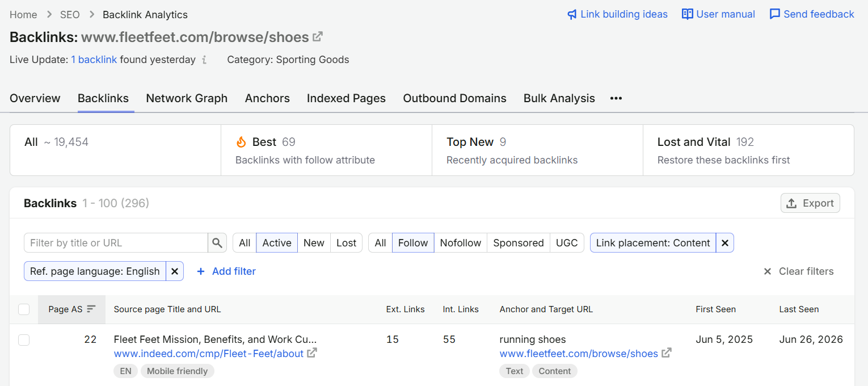Switch to the Overview tab
Screen dimensions: 868x386
(x=35, y=98)
